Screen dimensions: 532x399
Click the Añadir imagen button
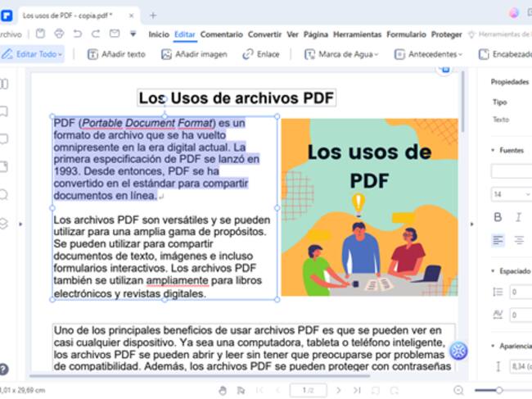194,54
